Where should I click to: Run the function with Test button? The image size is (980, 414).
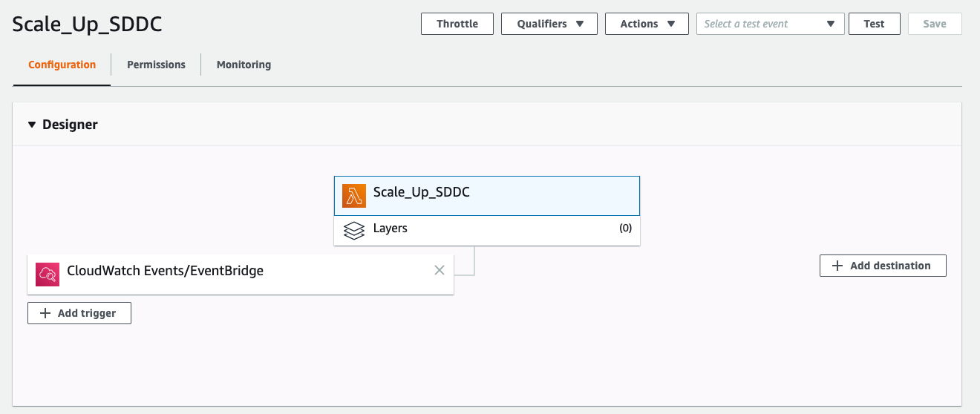[874, 24]
